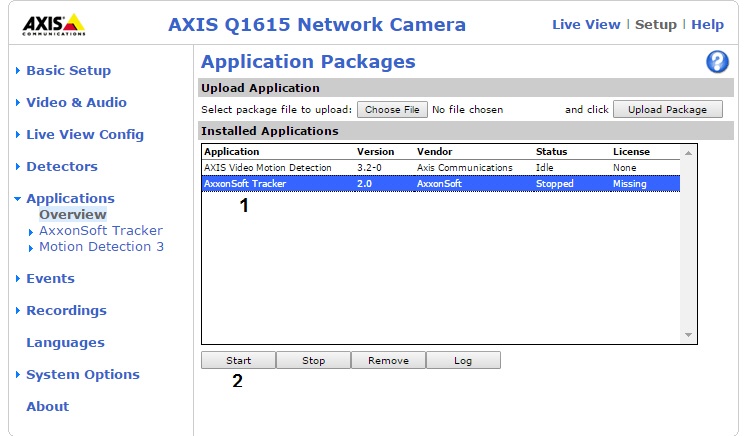
Task: Expand Live View Config menu
Action: pyautogui.click(x=84, y=135)
